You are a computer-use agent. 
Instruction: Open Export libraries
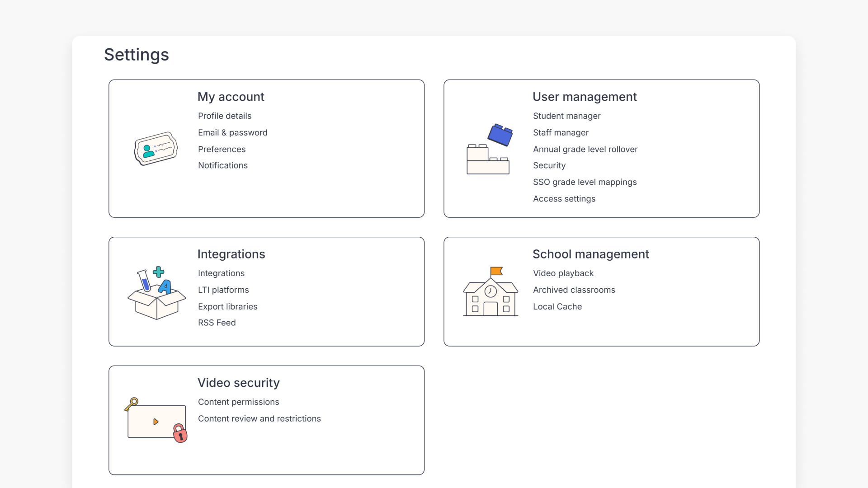(227, 306)
